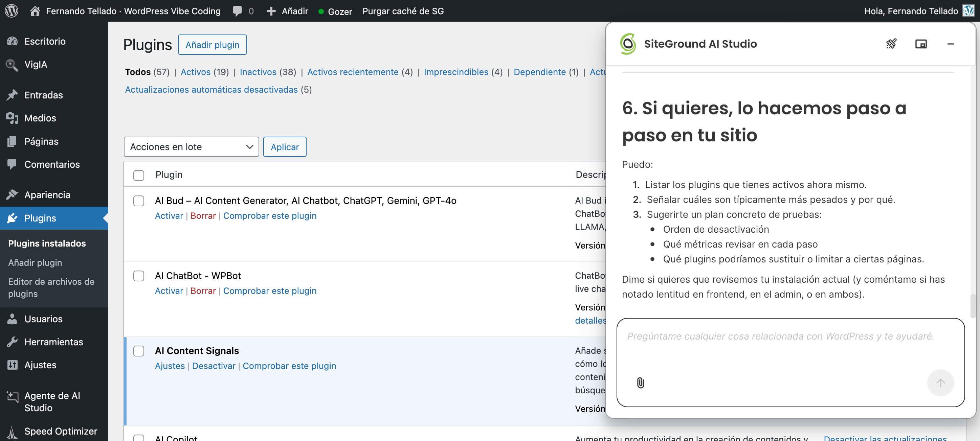Click the Gozer green status dot
Screen dimensions: 980x441
pyautogui.click(x=321, y=12)
